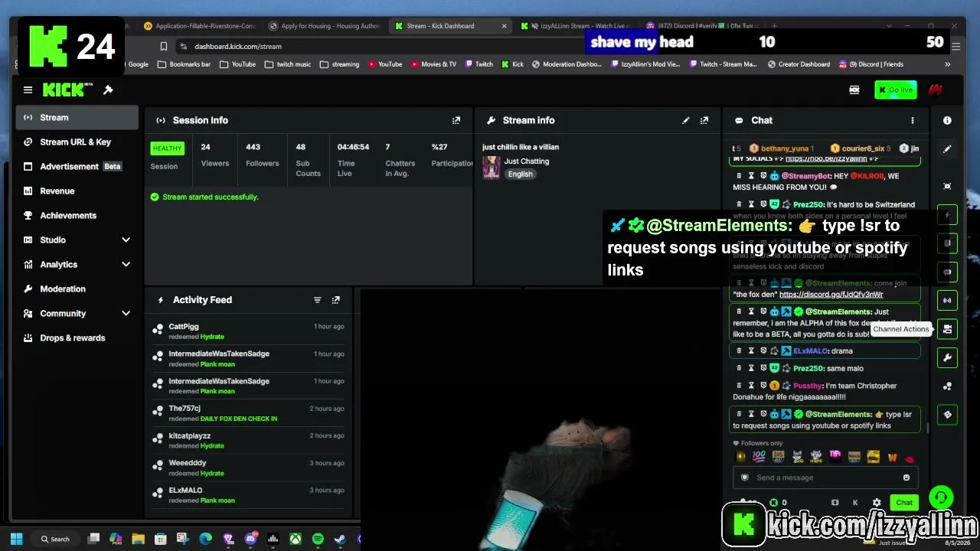Show more bookmarks with the overflow chevron

pyautogui.click(x=948, y=64)
